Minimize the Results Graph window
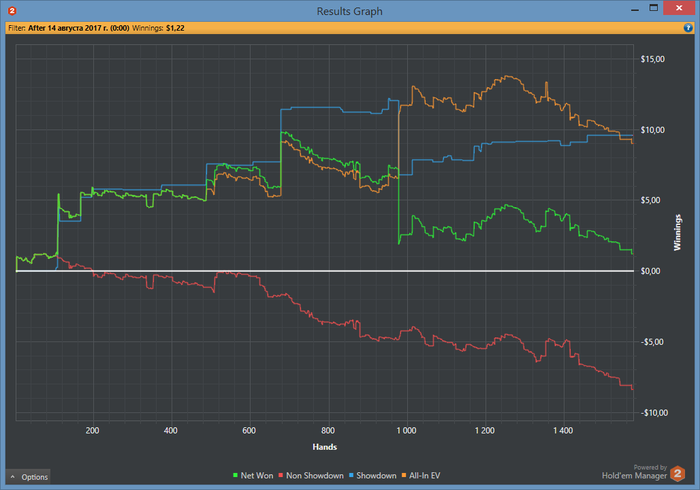Image resolution: width=700 pixels, height=490 pixels. tap(635, 9)
